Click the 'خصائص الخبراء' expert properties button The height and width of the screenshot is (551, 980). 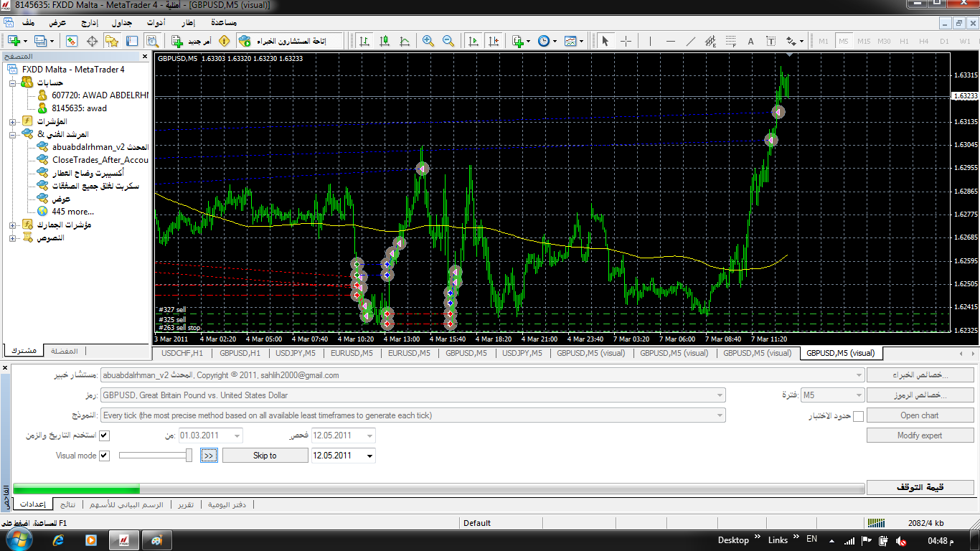click(920, 375)
